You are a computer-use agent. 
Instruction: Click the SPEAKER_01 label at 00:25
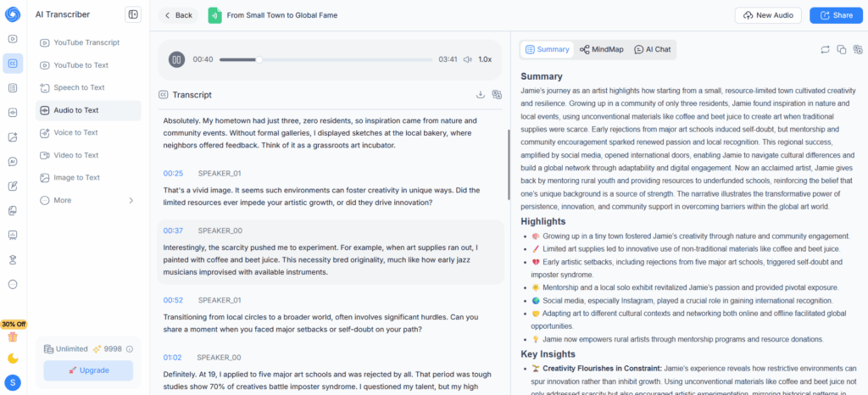pos(220,173)
